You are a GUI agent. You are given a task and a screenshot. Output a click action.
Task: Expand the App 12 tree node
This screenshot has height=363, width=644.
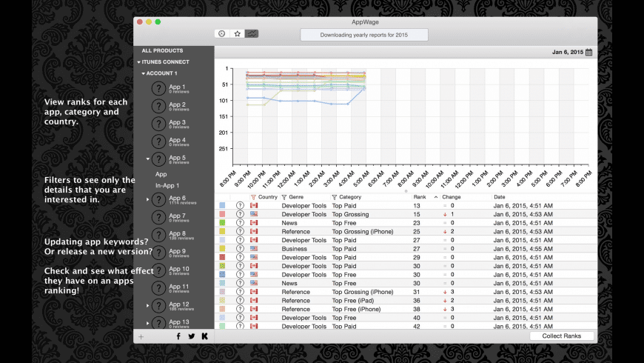point(148,305)
